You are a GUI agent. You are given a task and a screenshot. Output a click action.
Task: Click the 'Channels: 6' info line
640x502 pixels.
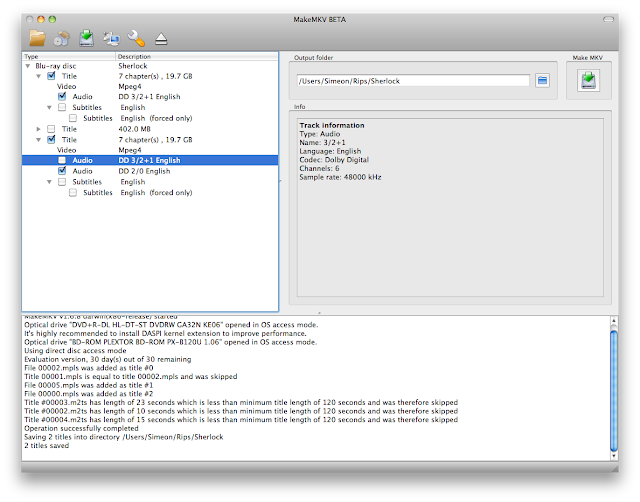[319, 168]
